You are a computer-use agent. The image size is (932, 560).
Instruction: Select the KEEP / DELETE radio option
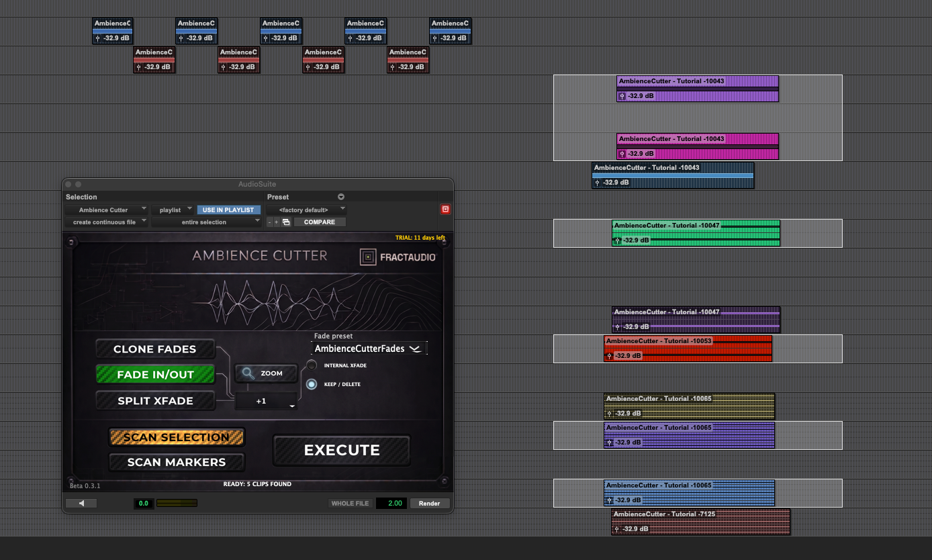(x=312, y=385)
